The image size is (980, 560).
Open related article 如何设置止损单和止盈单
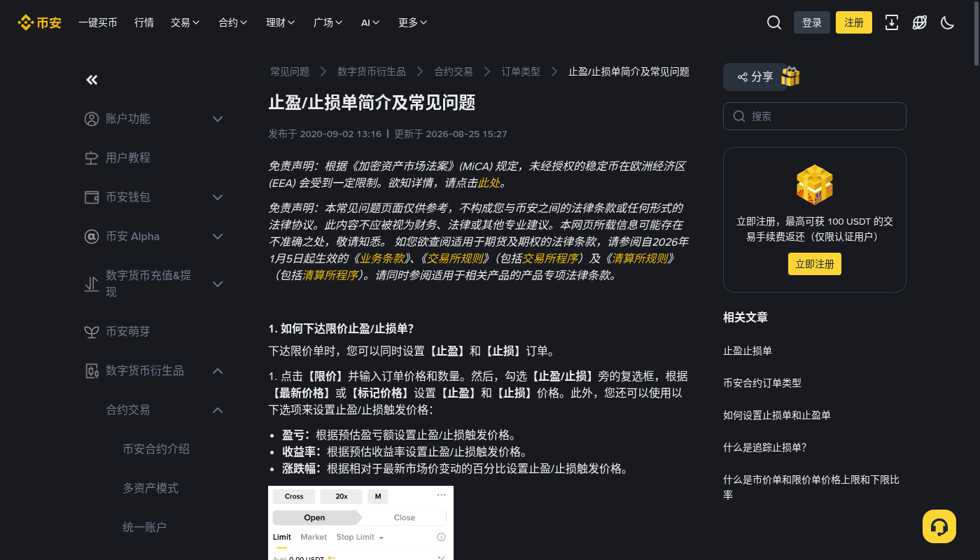pos(777,415)
